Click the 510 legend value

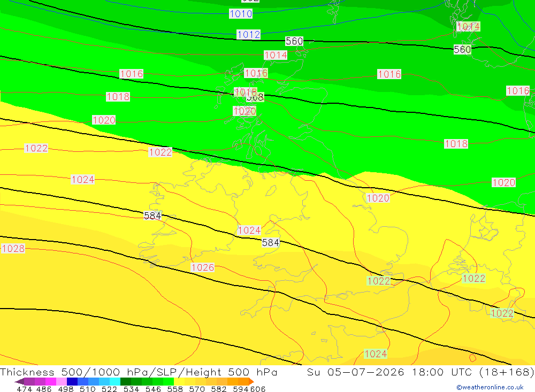click(x=87, y=389)
